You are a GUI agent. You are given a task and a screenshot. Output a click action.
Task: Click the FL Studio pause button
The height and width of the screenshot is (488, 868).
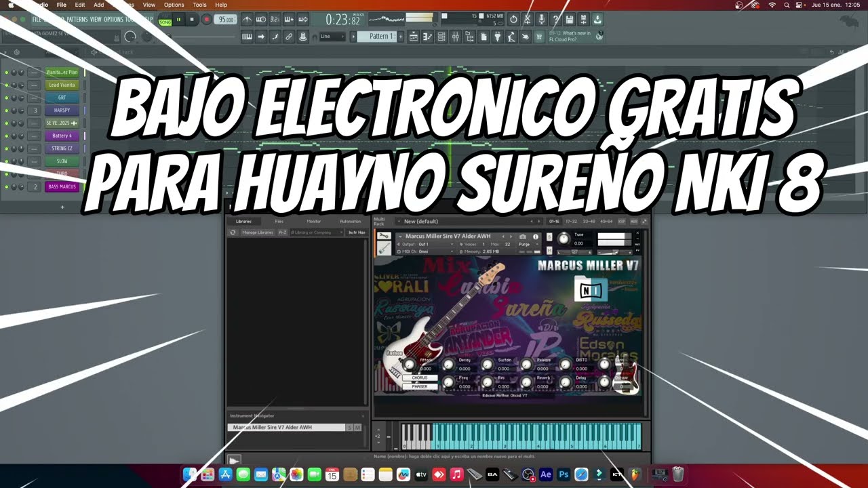(178, 20)
